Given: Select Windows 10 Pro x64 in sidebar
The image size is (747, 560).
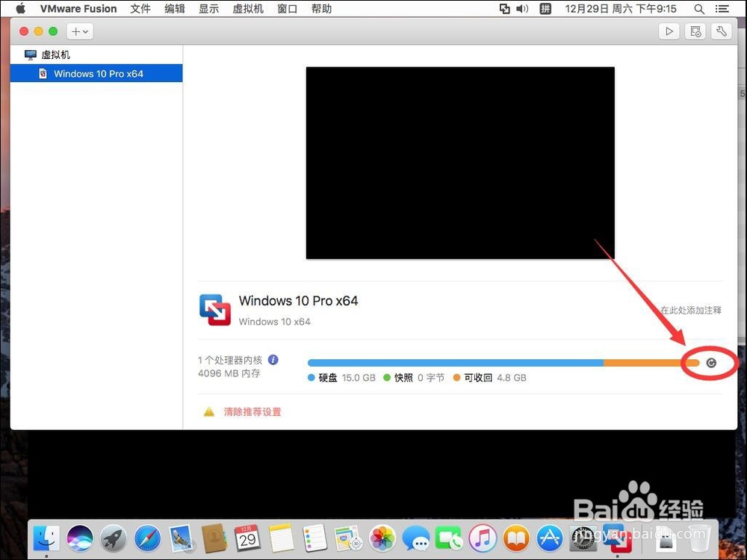Looking at the screenshot, I should 96,74.
